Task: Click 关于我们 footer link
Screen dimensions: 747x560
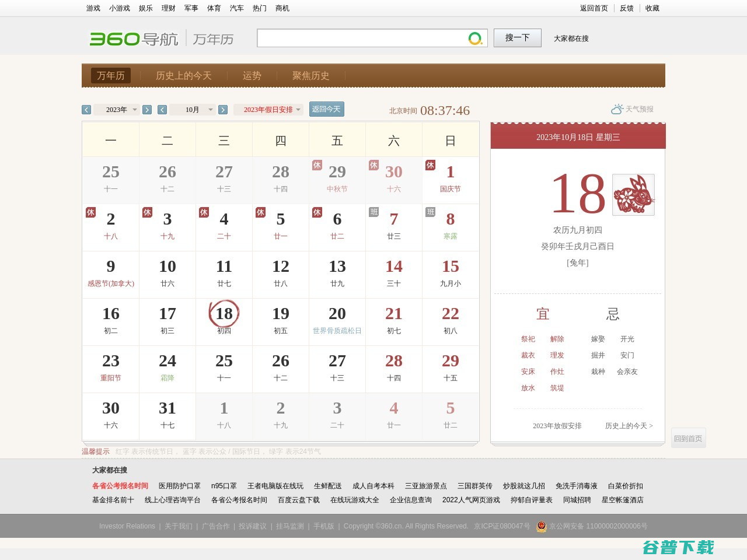Action: [x=179, y=526]
